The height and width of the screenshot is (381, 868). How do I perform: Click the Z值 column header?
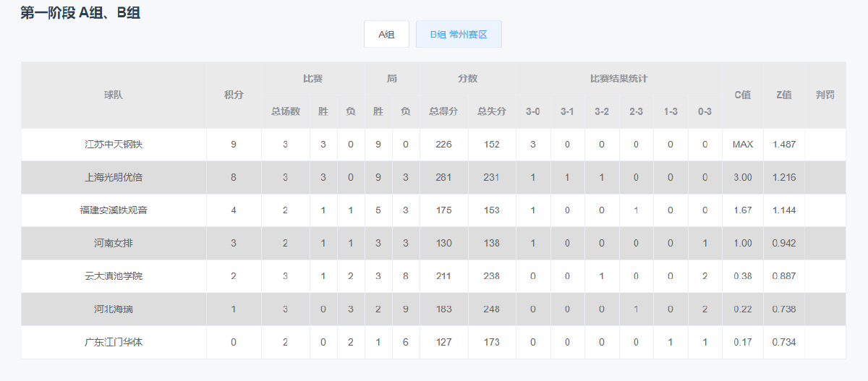click(784, 95)
